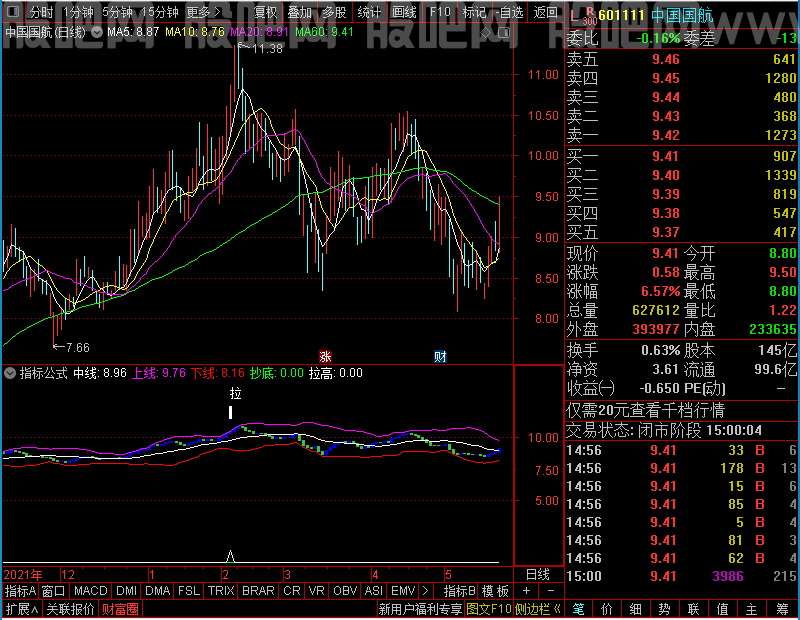Switch indicator to TRIX
Image resolution: width=800 pixels, height=620 pixels.
[221, 591]
